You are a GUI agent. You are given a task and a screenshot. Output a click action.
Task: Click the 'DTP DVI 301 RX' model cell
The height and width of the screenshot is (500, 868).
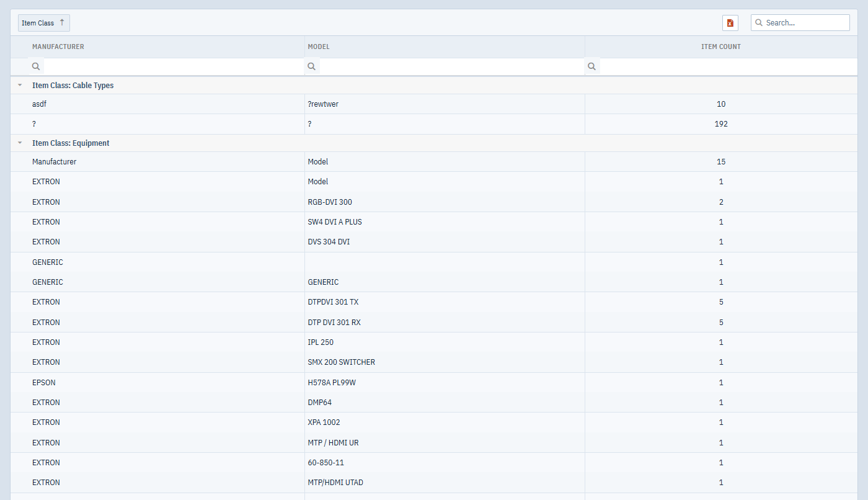[x=445, y=323]
